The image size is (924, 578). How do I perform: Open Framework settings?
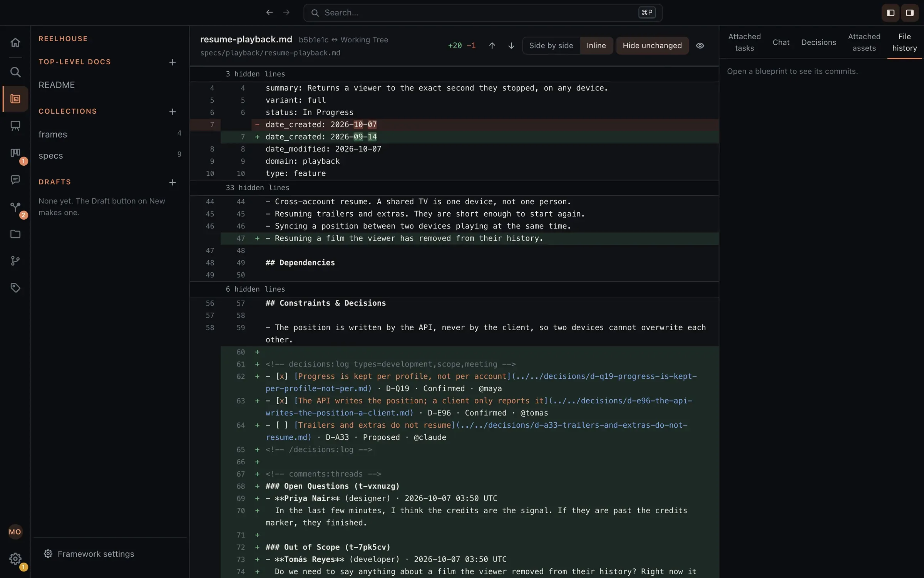click(x=89, y=554)
